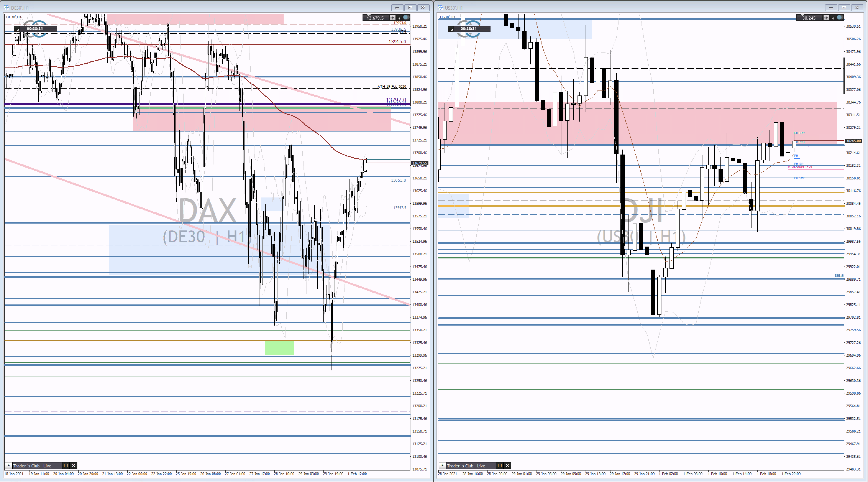Click the NYSE close (PD) label on US30
This screenshot has height=482, width=868.
pos(800,166)
